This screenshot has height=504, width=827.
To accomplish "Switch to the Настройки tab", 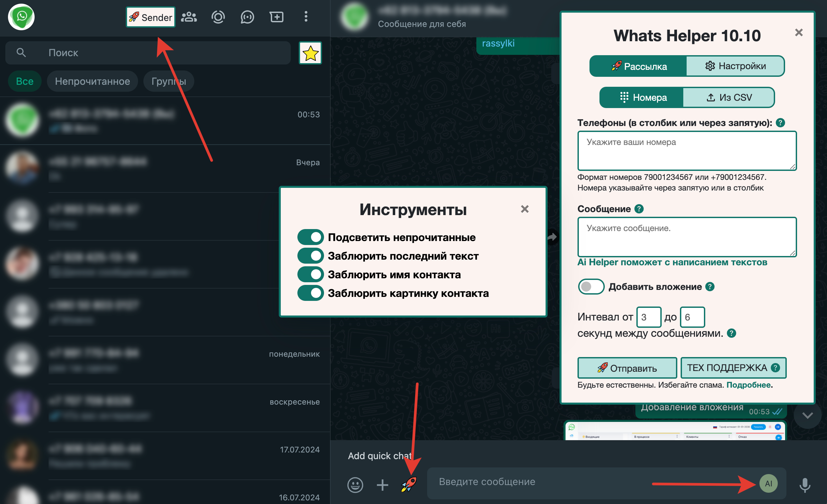I will point(735,66).
